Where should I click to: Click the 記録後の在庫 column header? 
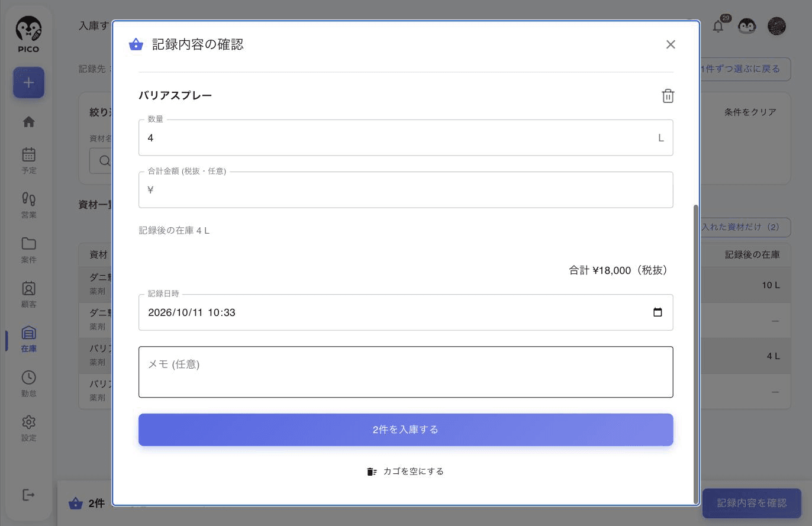[752, 254]
